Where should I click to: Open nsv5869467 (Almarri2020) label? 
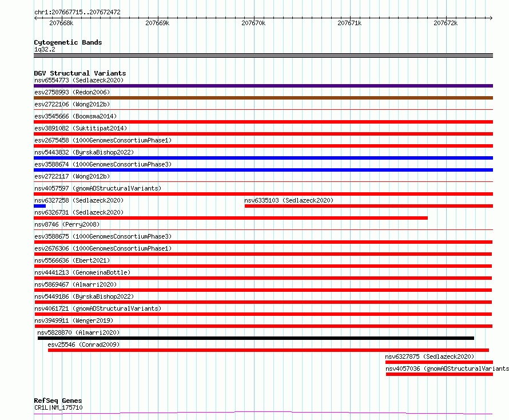pyautogui.click(x=75, y=284)
